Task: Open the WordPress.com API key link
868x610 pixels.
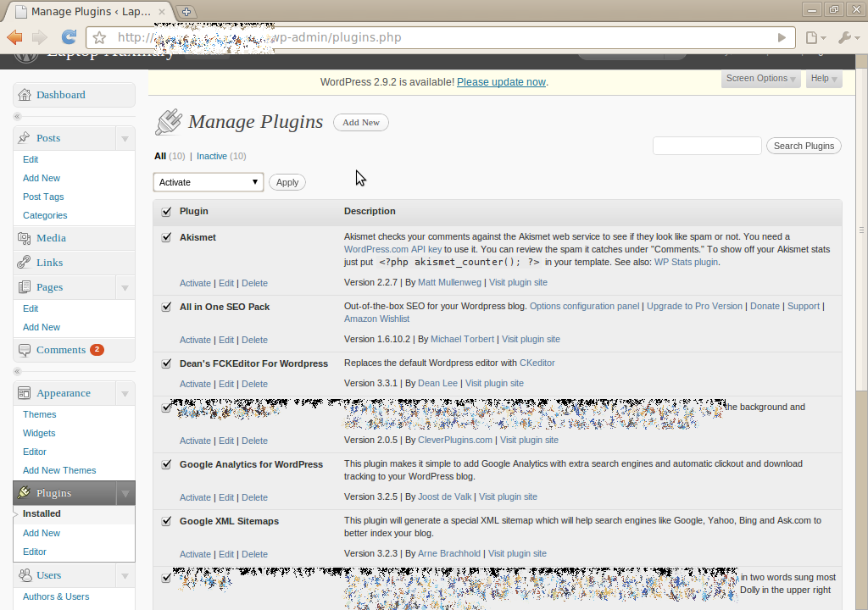Action: 392,250
